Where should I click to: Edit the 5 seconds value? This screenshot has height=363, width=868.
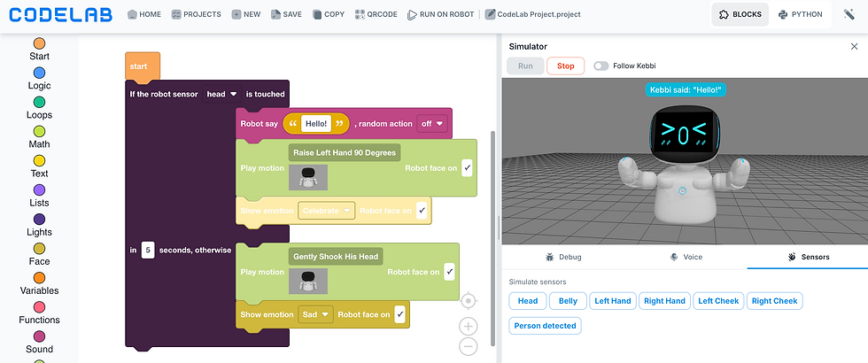147,250
